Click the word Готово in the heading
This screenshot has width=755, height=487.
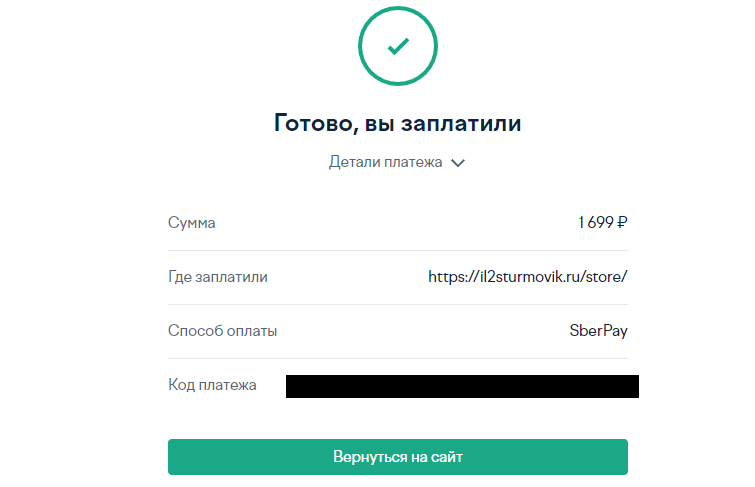[311, 124]
